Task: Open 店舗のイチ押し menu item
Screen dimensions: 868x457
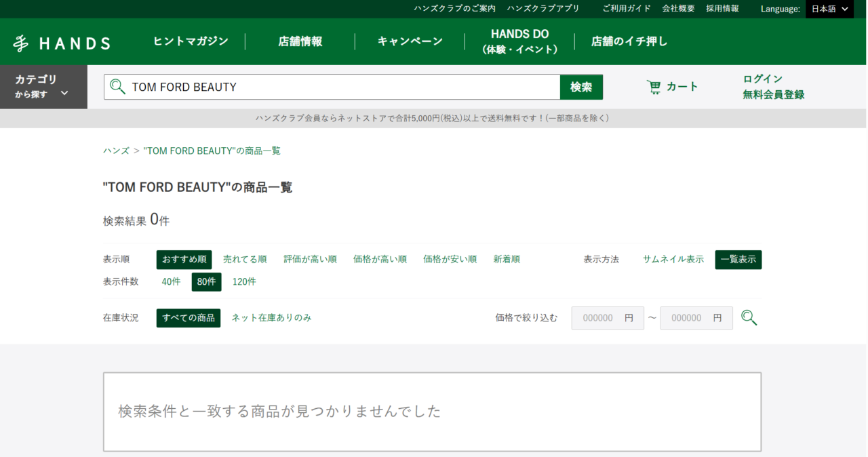Action: 629,41
